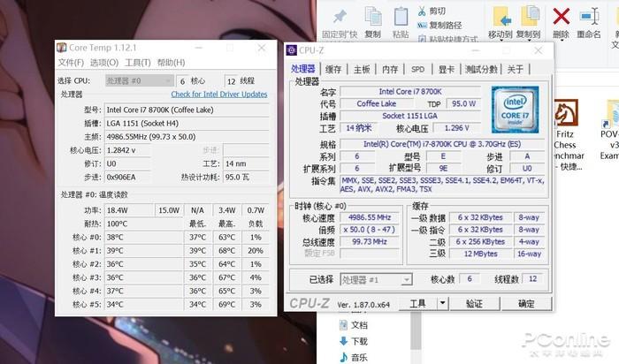Open the Help menu in Core Temp
Screen dimensions: 619x364
click(171, 63)
